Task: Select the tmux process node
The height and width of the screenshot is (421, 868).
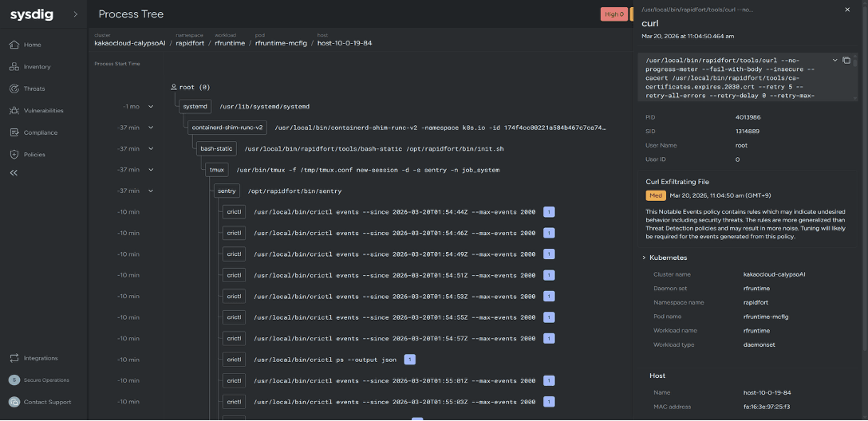Action: 216,170
